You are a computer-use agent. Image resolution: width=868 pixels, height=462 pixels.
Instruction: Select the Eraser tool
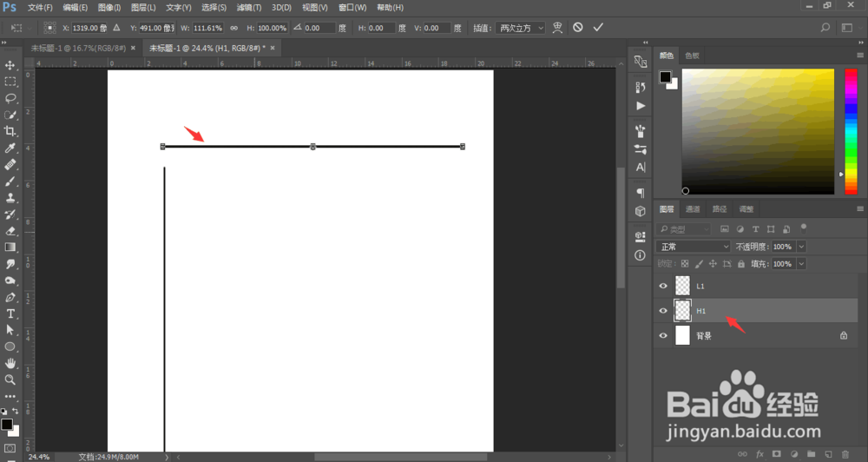(10, 231)
